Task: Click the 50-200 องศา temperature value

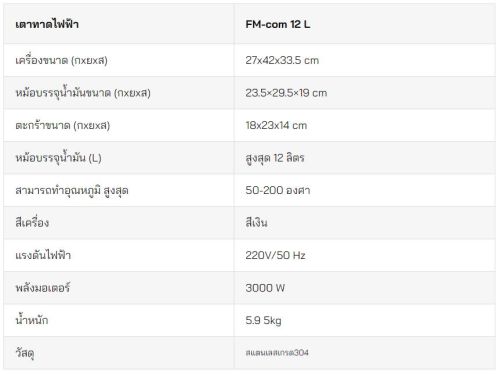Action: tap(278, 190)
